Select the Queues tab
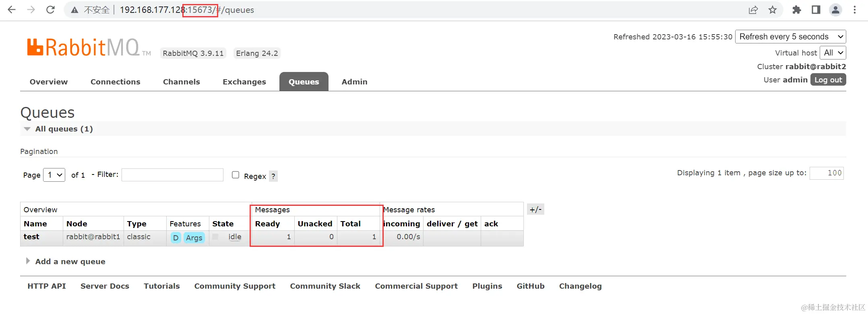Screen dimensions: 868x314 click(304, 82)
